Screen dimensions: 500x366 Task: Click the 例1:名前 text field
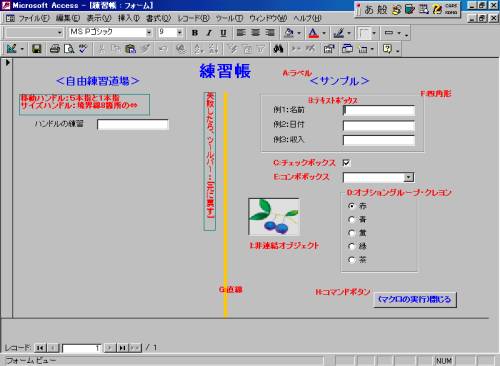(x=379, y=110)
